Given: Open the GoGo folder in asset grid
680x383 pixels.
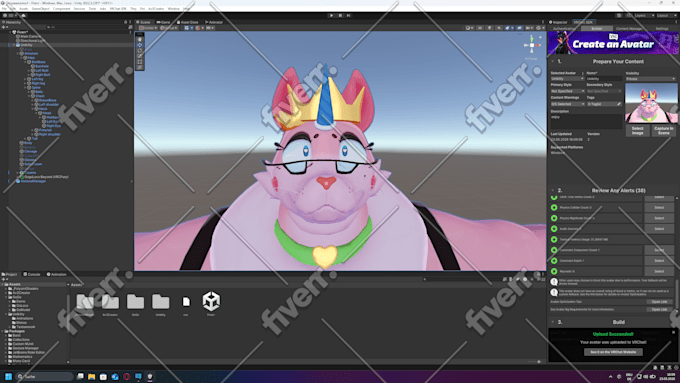Looking at the screenshot, I should tap(135, 304).
